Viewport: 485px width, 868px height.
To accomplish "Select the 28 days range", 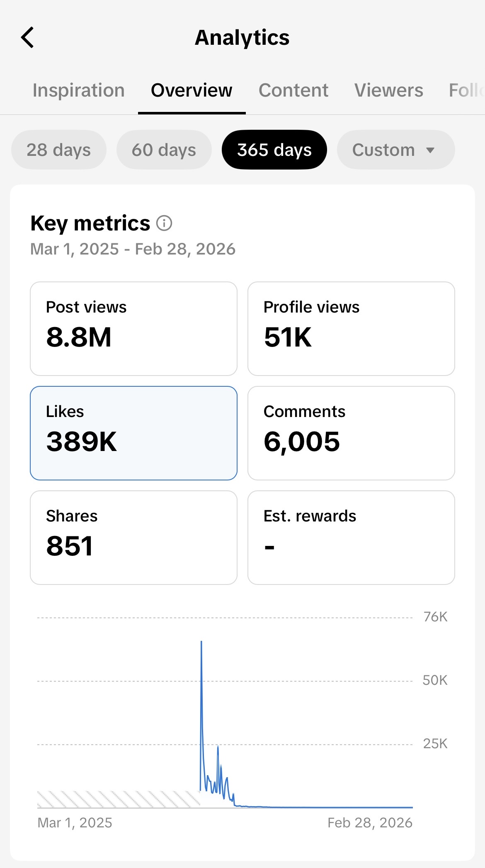I will pos(59,150).
